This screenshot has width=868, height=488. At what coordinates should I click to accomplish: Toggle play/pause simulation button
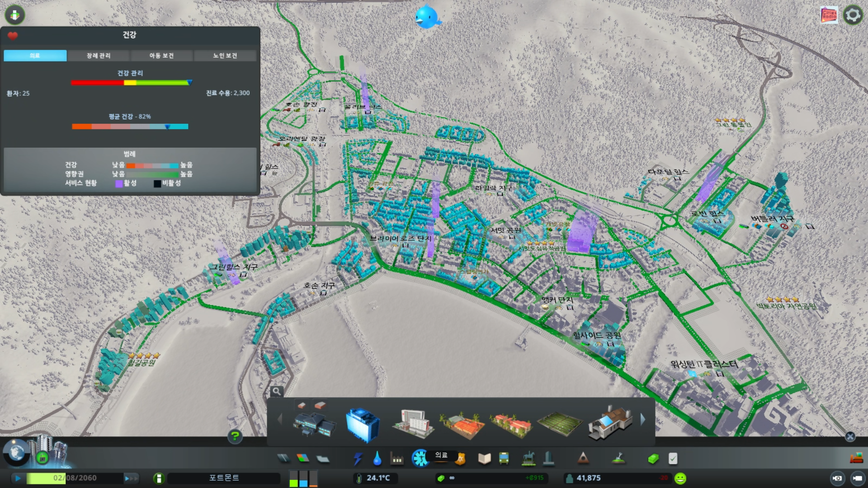[x=18, y=478]
